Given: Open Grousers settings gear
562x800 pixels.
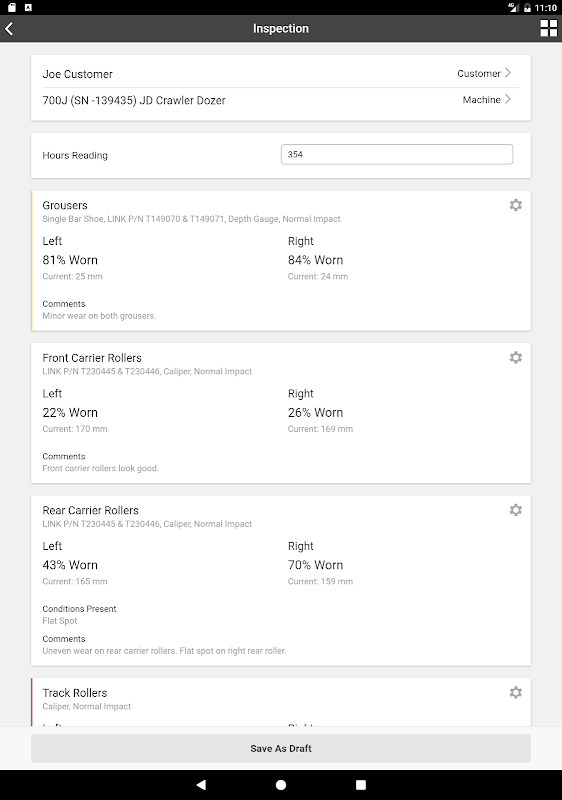Looking at the screenshot, I should (516, 205).
